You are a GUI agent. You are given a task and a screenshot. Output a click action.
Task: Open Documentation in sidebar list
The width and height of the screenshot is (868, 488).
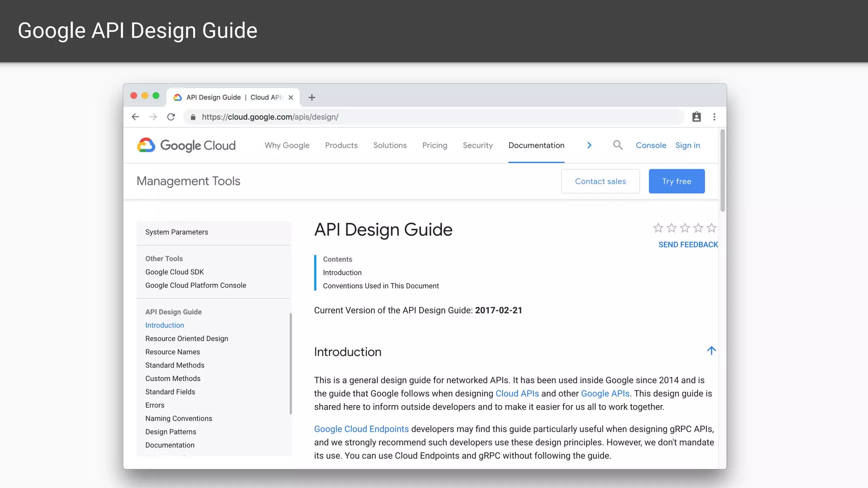(x=170, y=445)
